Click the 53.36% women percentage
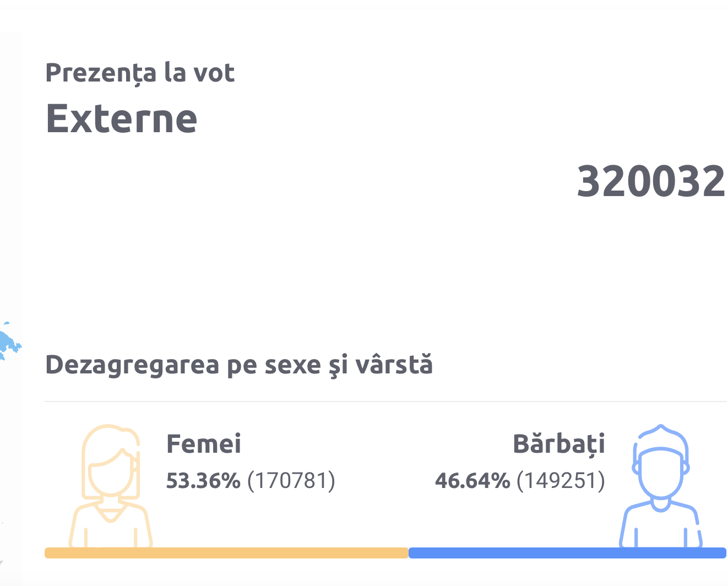728x586 pixels. 203,480
